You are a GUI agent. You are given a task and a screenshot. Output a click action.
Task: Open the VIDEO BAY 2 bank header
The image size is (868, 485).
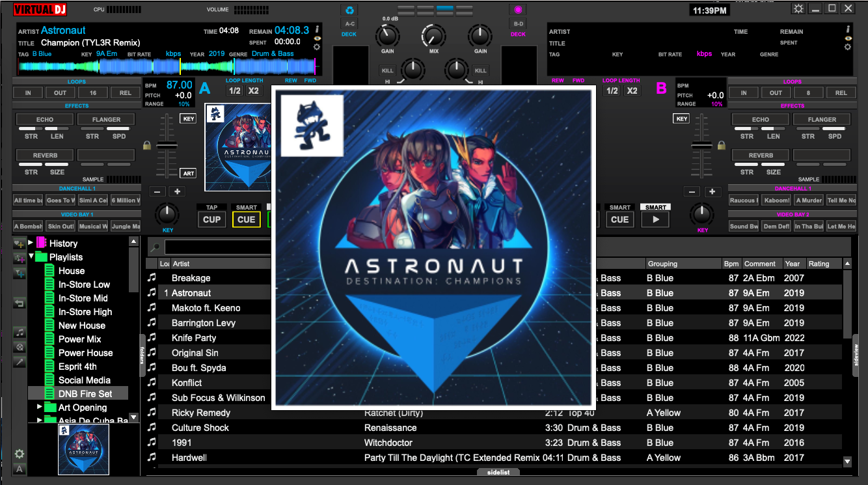click(x=792, y=214)
